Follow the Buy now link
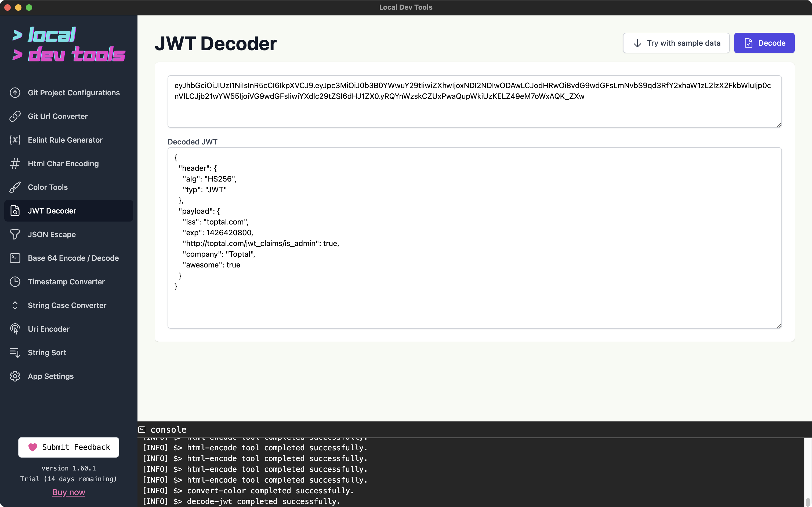The height and width of the screenshot is (507, 812). 69,492
